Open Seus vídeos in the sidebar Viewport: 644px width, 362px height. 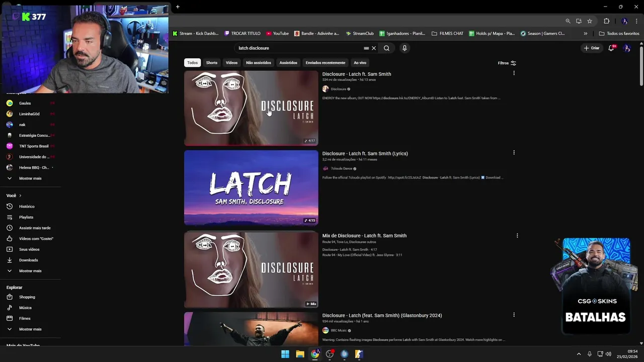point(30,249)
